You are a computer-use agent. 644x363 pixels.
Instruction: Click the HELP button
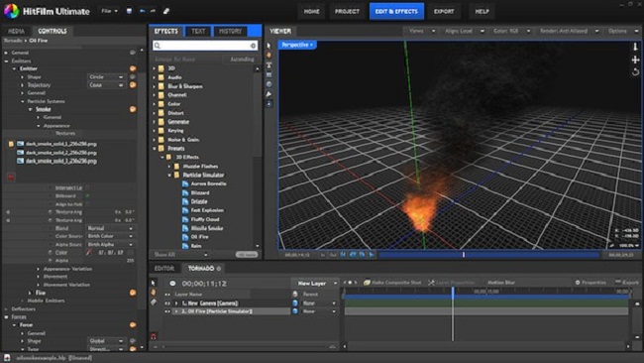coord(483,12)
